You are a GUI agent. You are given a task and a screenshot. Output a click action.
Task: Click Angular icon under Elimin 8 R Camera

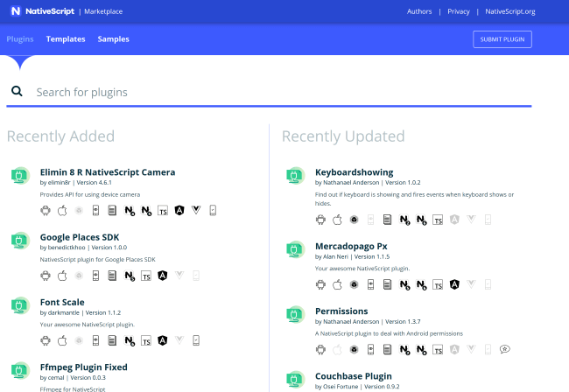[x=179, y=210]
